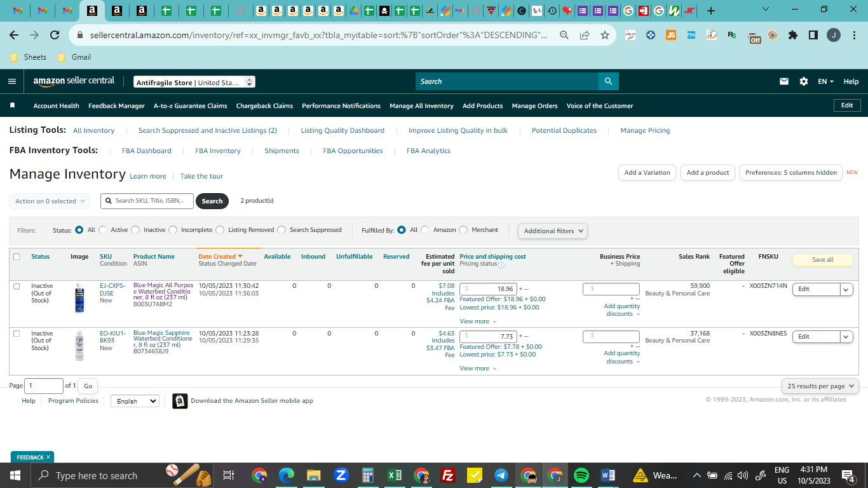
Task: Change the 25 results per page dropdown
Action: tap(820, 386)
